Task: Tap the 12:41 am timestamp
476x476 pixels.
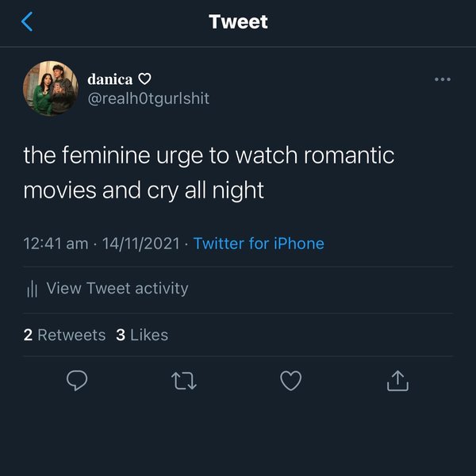Action: coord(56,244)
